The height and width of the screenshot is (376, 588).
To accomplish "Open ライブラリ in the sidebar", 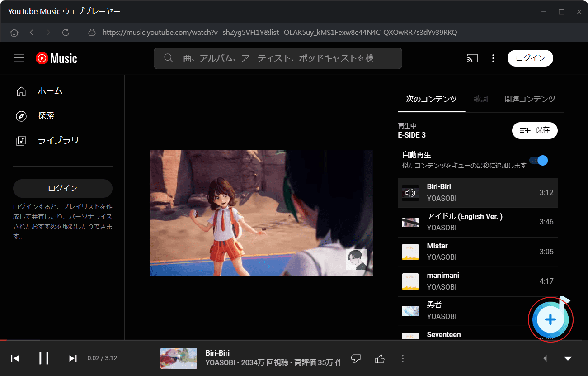I will click(62, 141).
